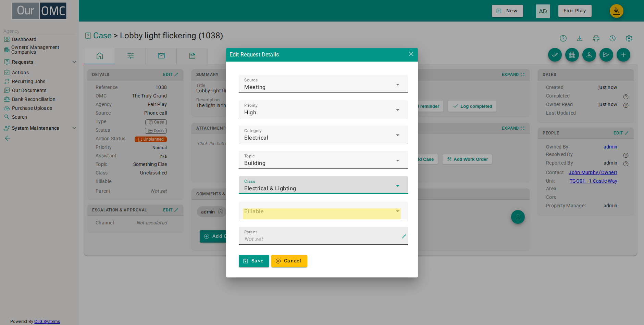Switch to the home tab
Viewport: 644px width, 325px height.
pos(100,56)
